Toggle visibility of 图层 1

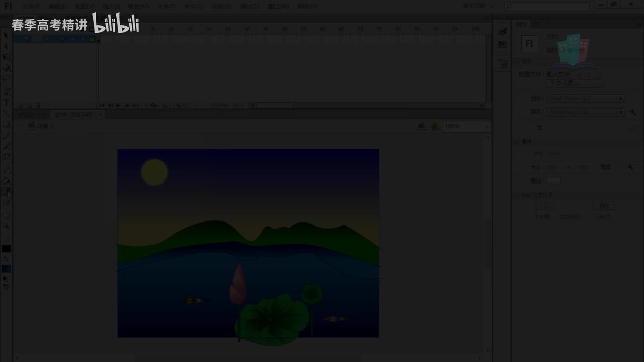(x=73, y=38)
